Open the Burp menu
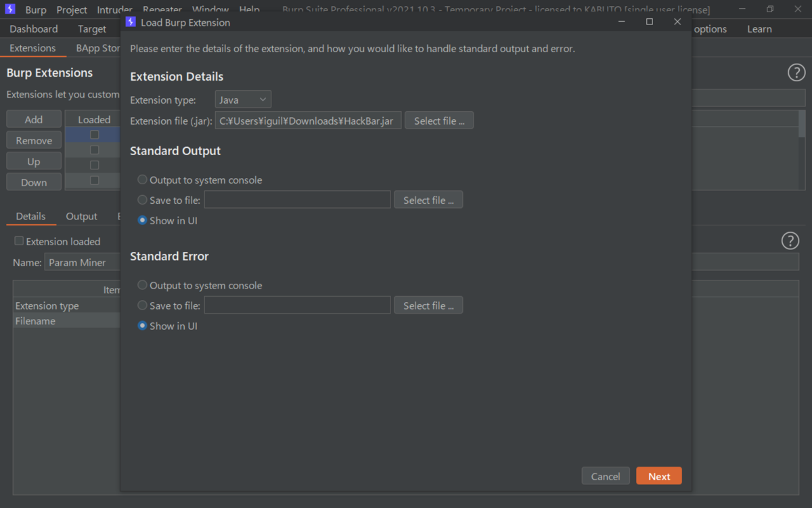Screen dimensions: 812x508 coord(36,10)
